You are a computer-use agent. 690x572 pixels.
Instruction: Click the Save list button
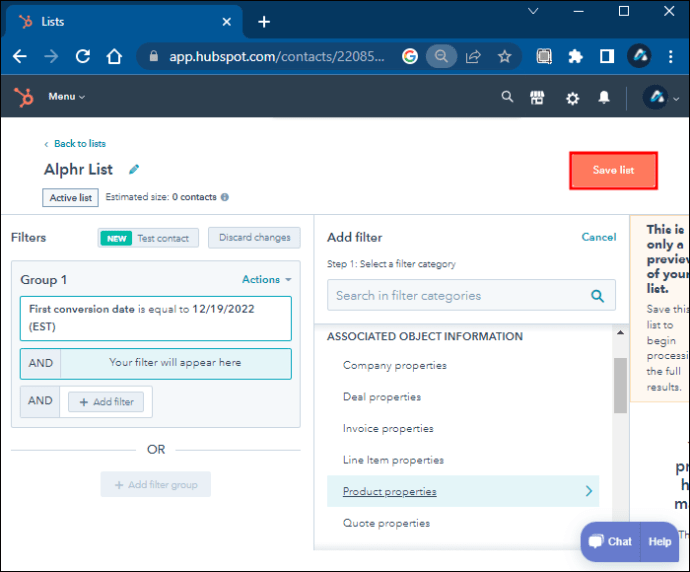[613, 171]
